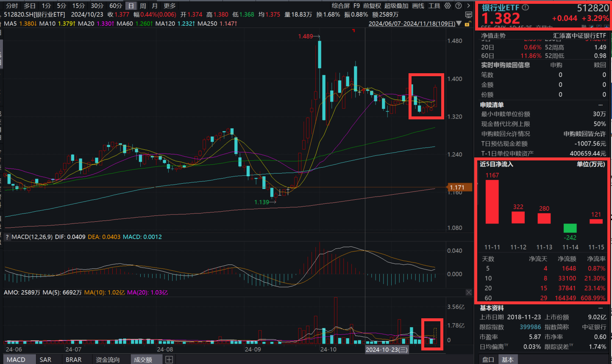
Task: Click the green -242 bar for 11-14
Action: [570, 228]
